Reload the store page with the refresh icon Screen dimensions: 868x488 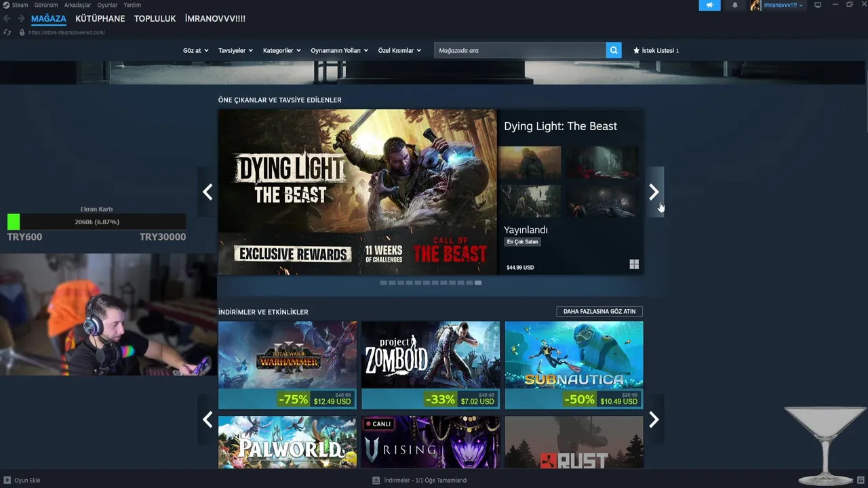click(7, 33)
